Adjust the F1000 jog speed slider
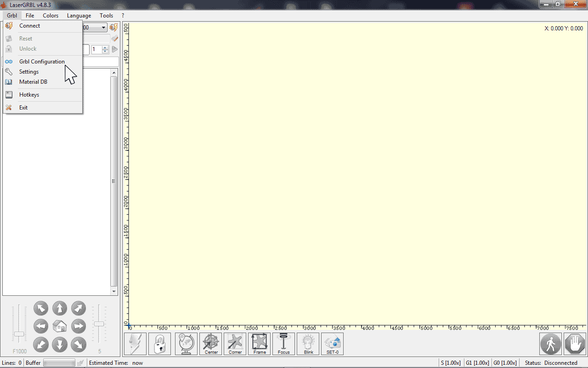The image size is (588, 368). (x=19, y=333)
